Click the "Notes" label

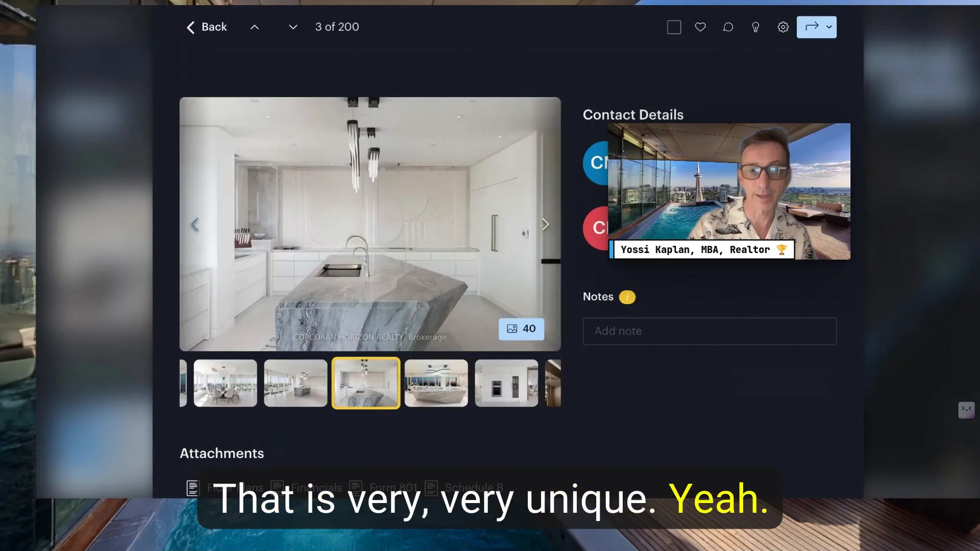click(x=598, y=297)
